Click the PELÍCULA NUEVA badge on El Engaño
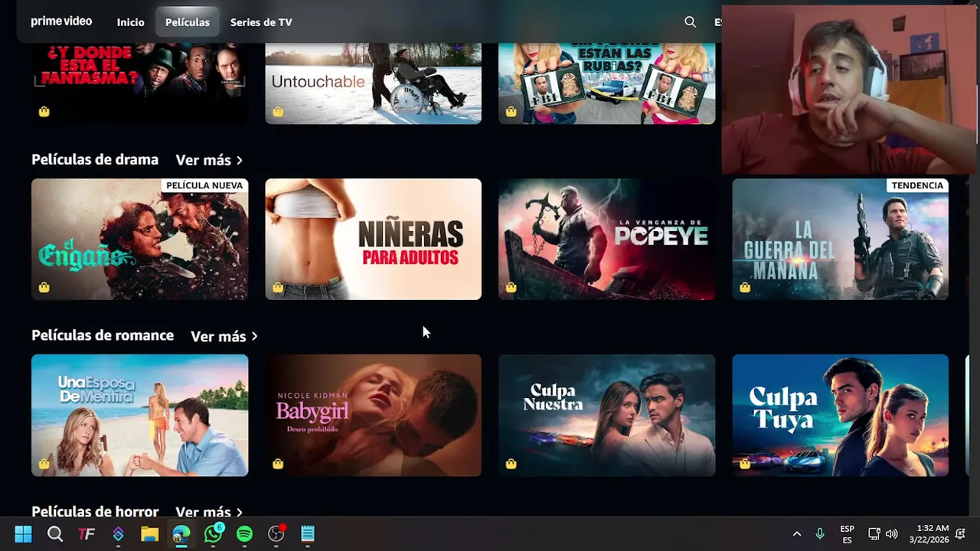The height and width of the screenshot is (551, 980). click(x=204, y=185)
